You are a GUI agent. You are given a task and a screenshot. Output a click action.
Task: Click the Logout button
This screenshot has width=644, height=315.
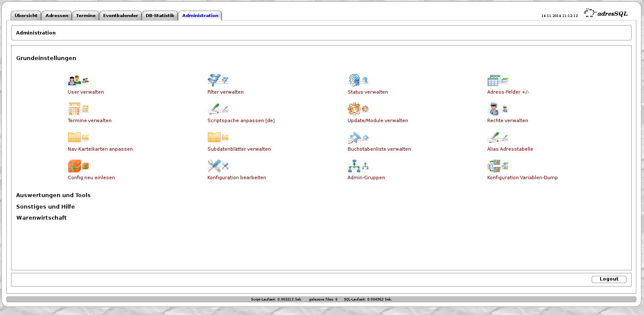(x=609, y=279)
